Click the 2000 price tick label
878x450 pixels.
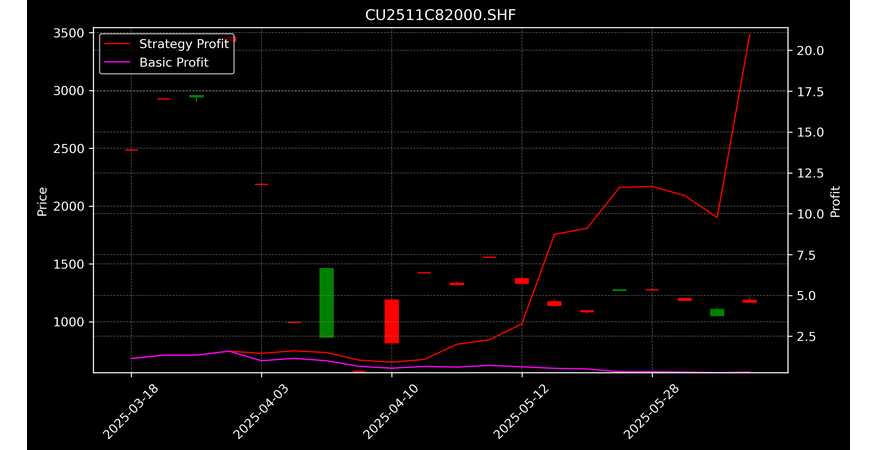point(69,207)
